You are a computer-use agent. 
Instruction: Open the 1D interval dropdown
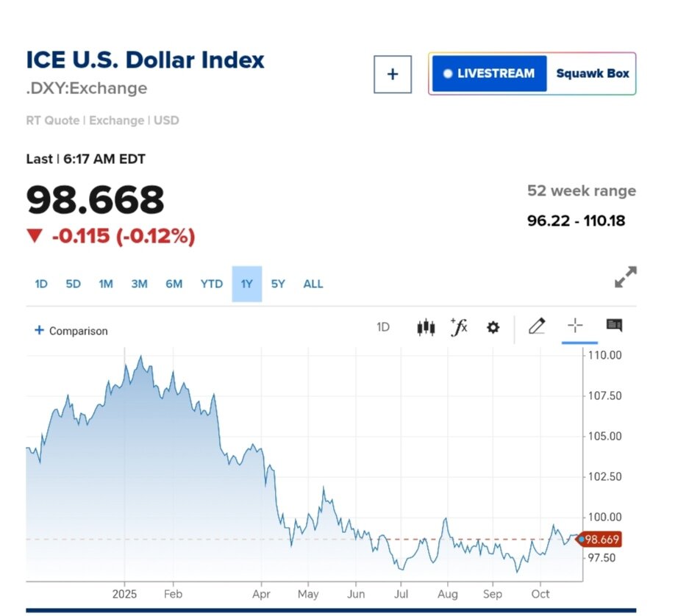[x=383, y=328]
